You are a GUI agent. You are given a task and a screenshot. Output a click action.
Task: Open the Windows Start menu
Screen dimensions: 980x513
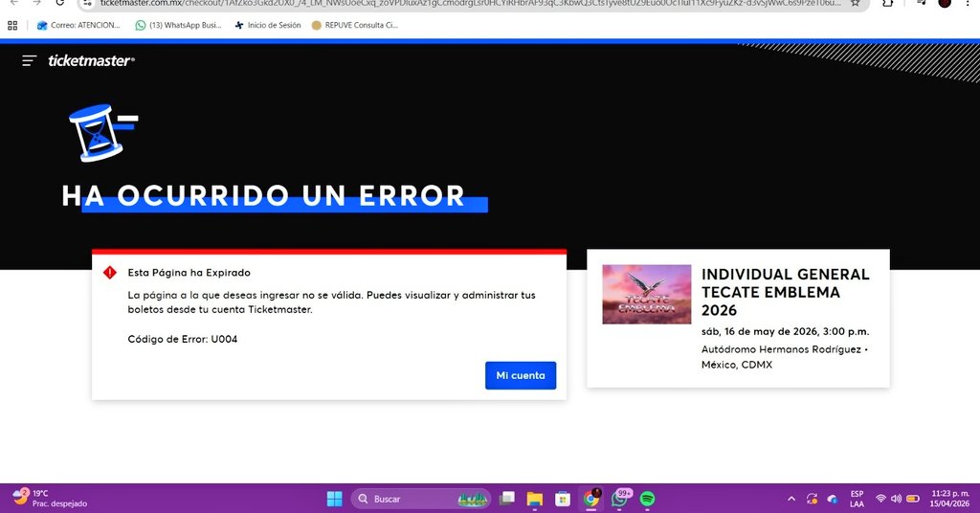point(334,499)
